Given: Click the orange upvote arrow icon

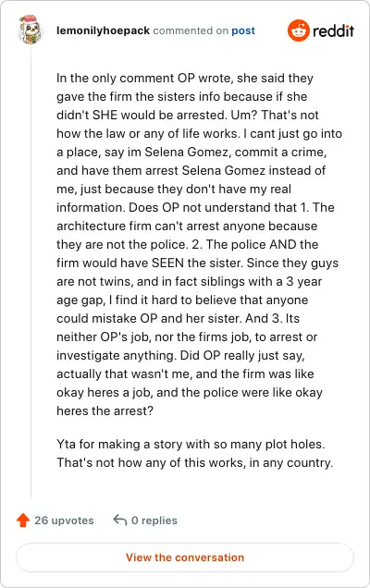Looking at the screenshot, I should [23, 521].
